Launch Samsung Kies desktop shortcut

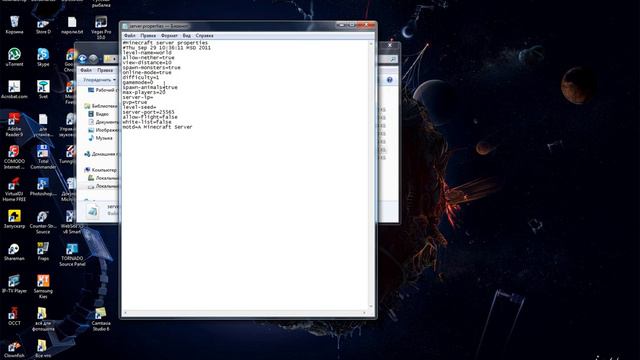[x=43, y=287]
